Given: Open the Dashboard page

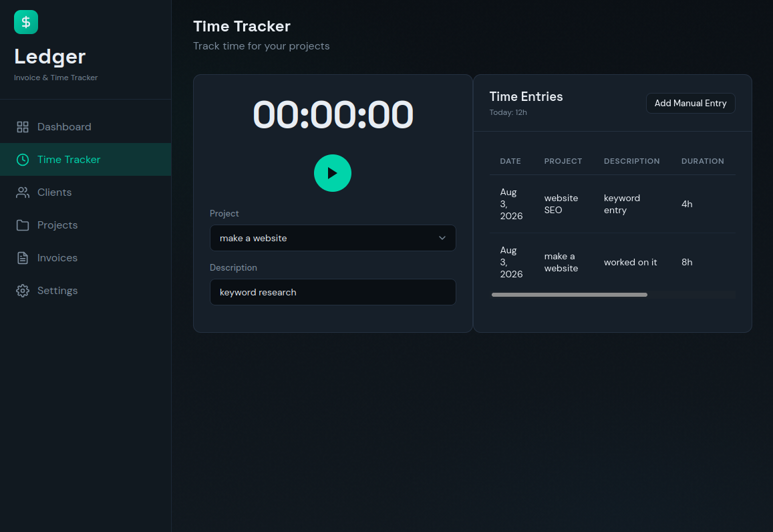Looking at the screenshot, I should coord(86,127).
